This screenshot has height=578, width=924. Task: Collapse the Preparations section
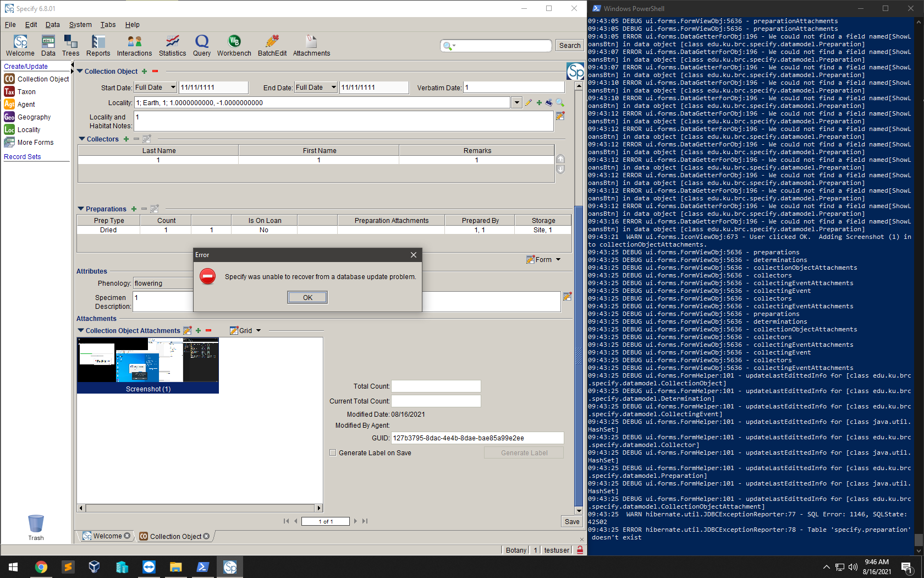point(81,209)
